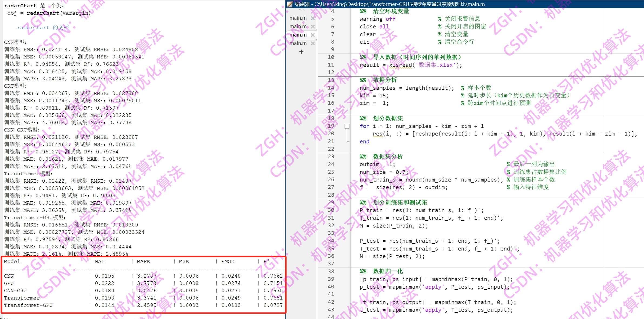The image size is (644, 319).
Task: Click the editor pencil icon in the title bar
Action: click(x=290, y=4)
